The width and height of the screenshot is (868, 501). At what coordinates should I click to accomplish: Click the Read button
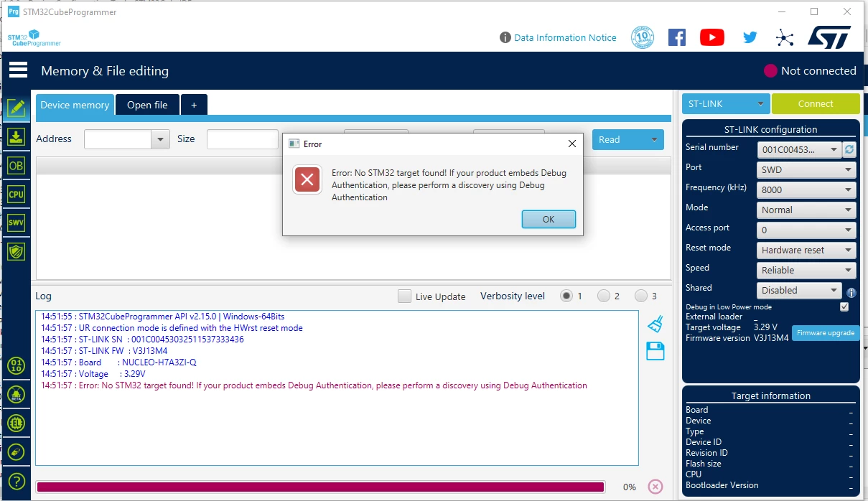(619, 140)
